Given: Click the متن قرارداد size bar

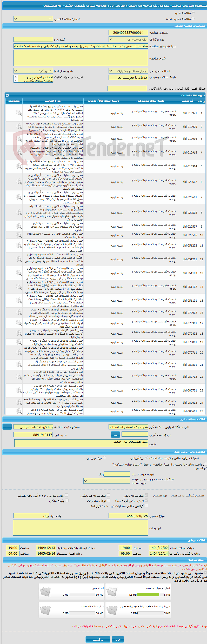Looking at the screenshot, I should tap(150, 613).
